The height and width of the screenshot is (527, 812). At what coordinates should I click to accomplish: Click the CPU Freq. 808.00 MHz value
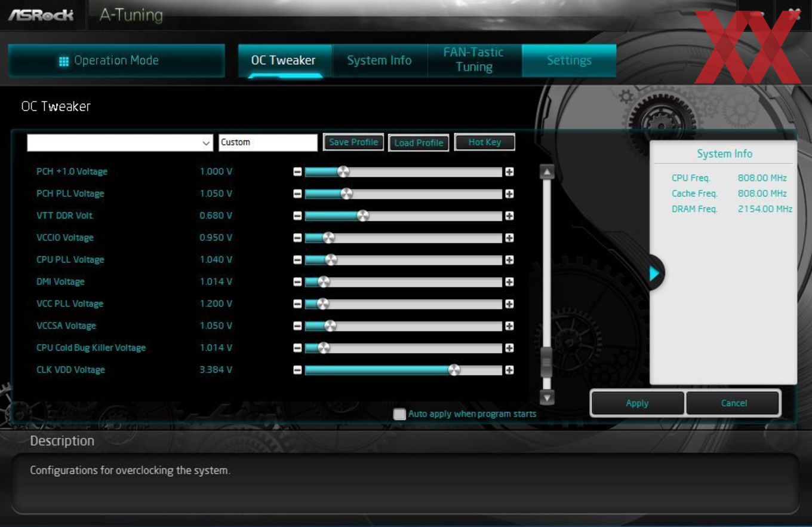[x=762, y=178]
